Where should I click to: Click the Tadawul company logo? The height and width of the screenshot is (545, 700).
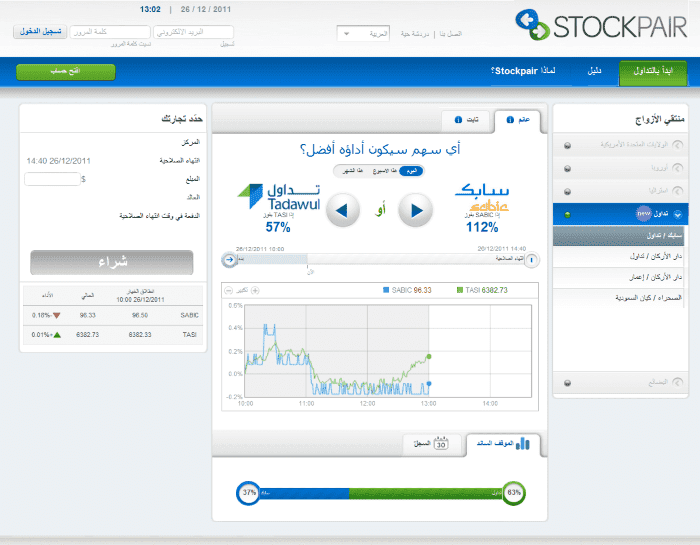click(x=279, y=196)
